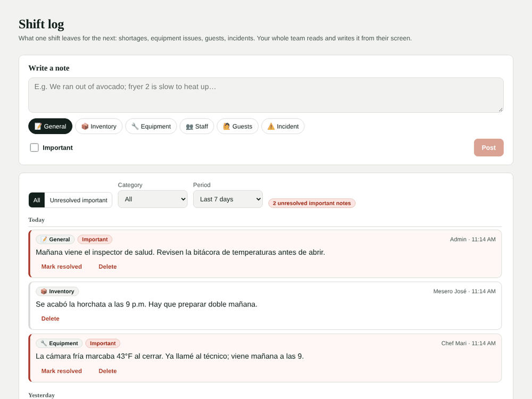
Task: Choose the Inventory category chip
Action: click(99, 126)
